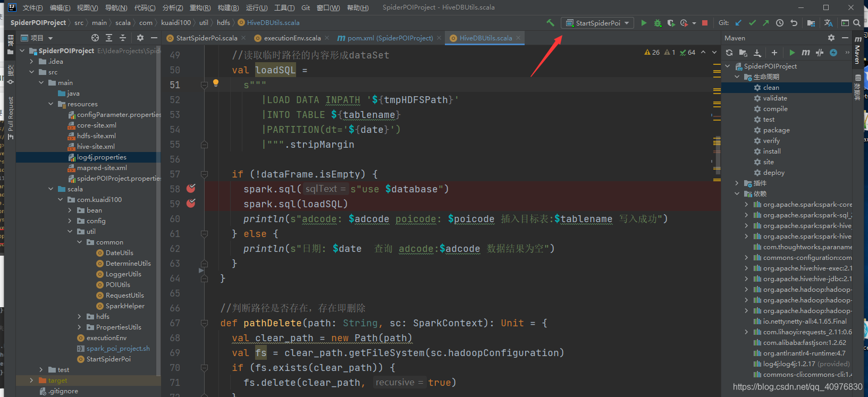Expand the target folder
This screenshot has height=397, width=868.
(31, 381)
